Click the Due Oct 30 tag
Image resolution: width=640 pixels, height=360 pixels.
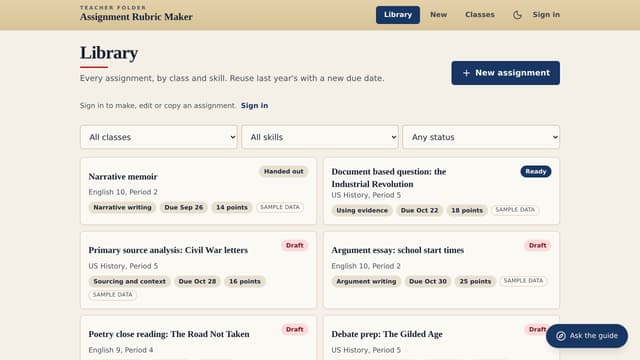pyautogui.click(x=428, y=282)
